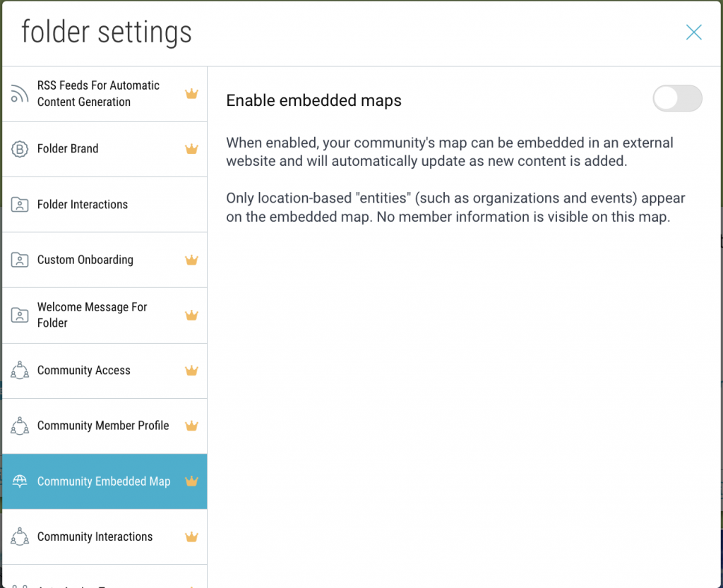
Task: Enable the embedded maps toggle switch
Action: pos(677,99)
